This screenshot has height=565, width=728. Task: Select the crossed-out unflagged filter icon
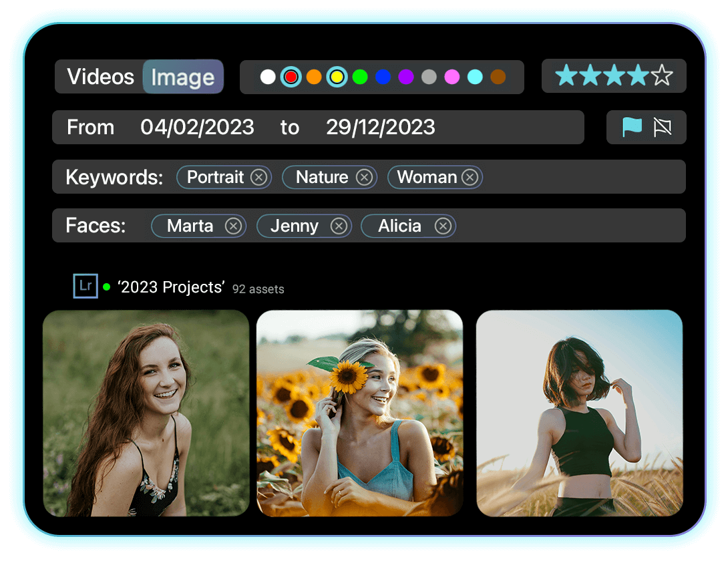pyautogui.click(x=662, y=127)
